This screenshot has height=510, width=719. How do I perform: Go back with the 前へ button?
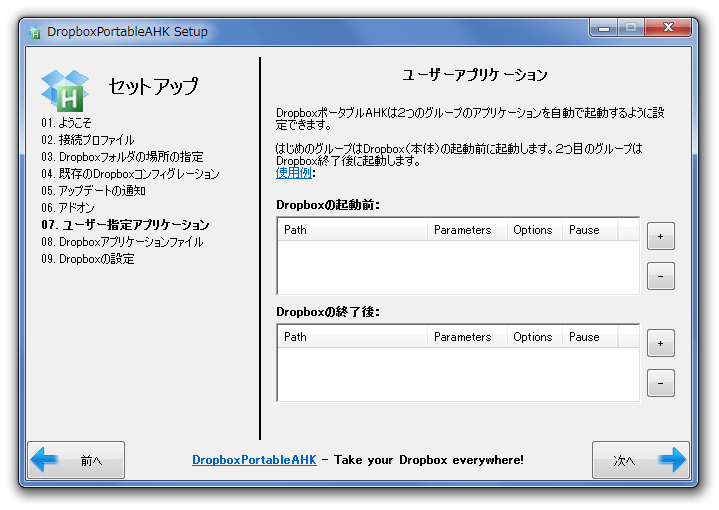tap(76, 460)
